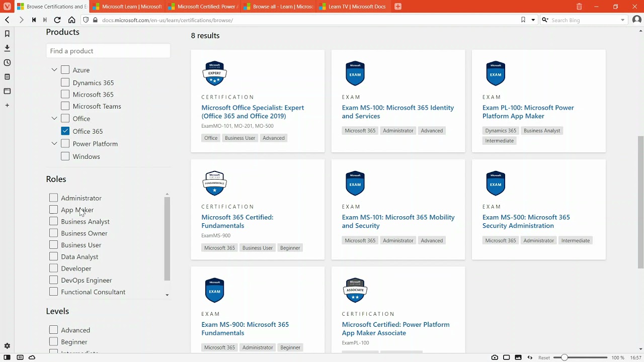The width and height of the screenshot is (644, 362).
Task: Toggle tab tiling in status bar
Action: (x=507, y=357)
